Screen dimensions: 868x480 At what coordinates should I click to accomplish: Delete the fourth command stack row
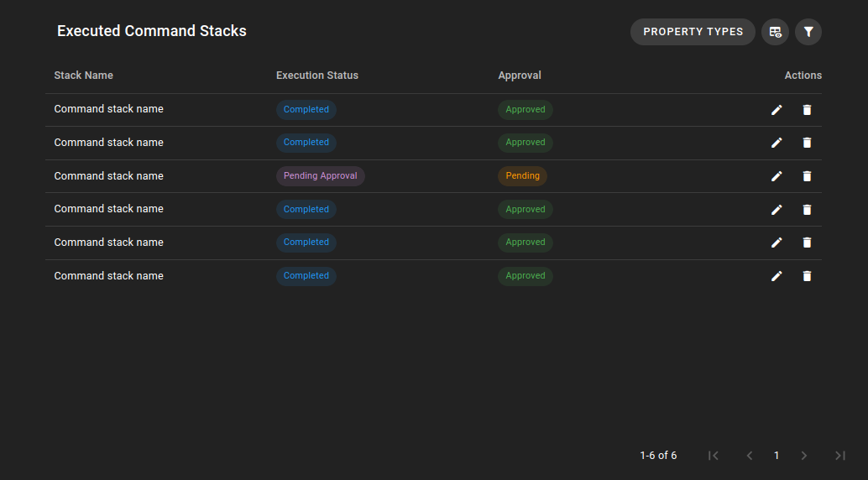807,209
